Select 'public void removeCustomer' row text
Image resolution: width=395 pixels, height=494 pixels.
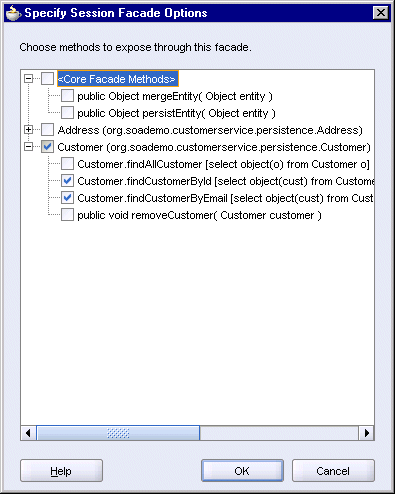(199, 215)
